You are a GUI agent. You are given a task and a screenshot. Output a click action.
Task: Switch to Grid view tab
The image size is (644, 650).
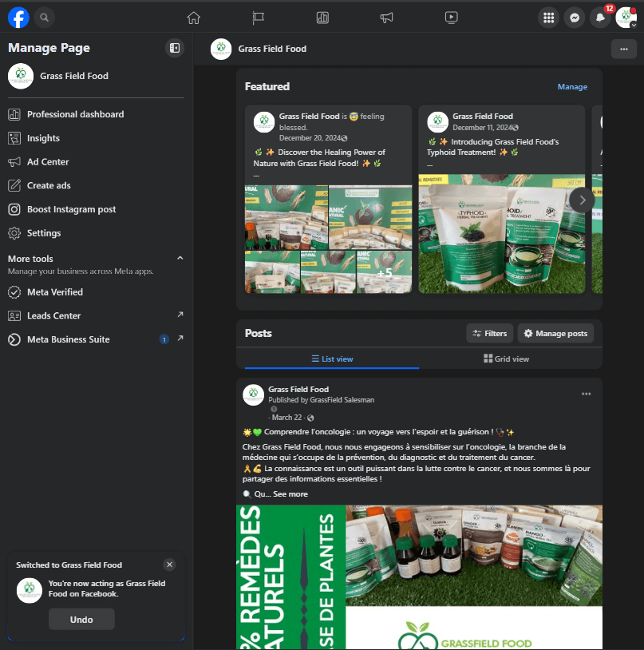coord(506,359)
